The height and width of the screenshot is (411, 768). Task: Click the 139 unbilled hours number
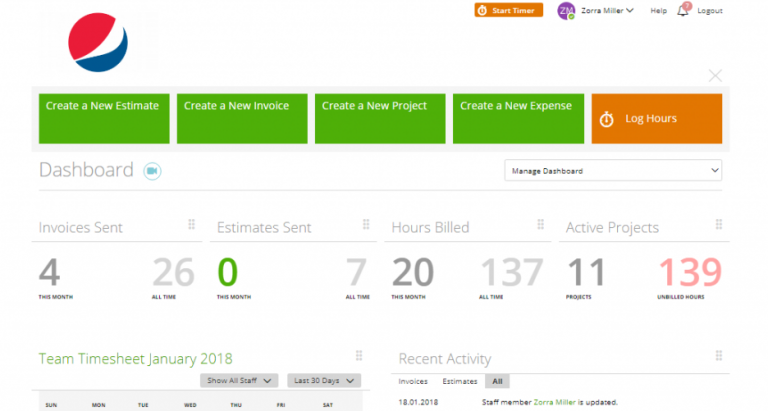[690, 272]
